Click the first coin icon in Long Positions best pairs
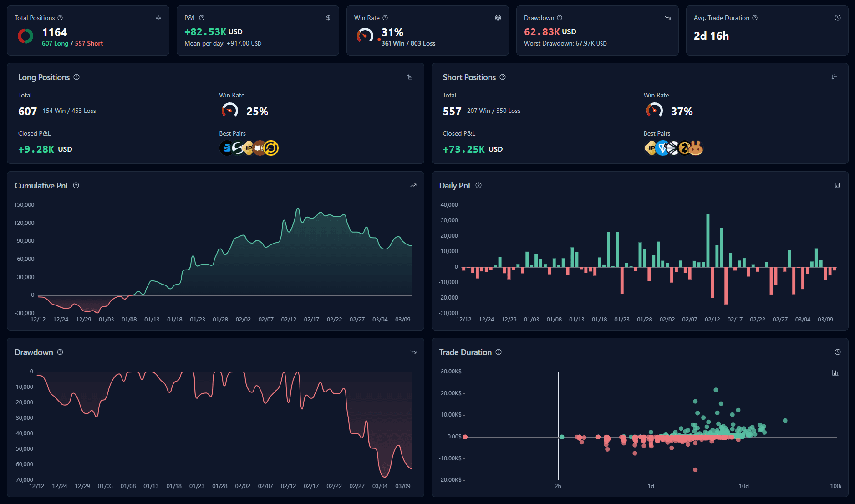855x504 pixels. click(225, 148)
